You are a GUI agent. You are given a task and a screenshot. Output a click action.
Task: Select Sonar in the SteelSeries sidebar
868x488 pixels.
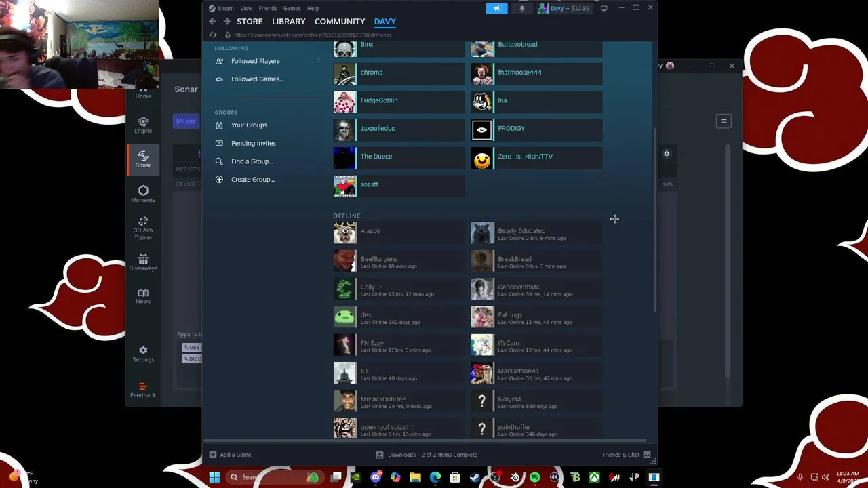[143, 159]
